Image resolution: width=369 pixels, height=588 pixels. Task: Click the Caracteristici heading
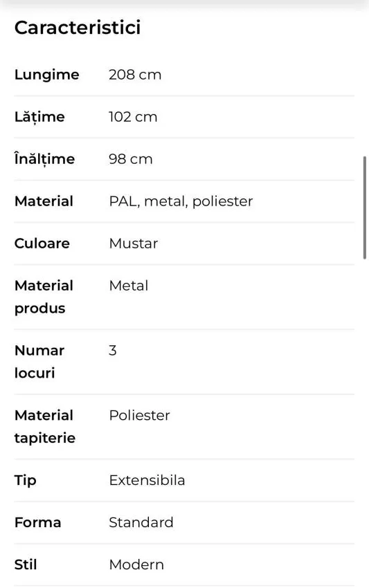coord(78,28)
